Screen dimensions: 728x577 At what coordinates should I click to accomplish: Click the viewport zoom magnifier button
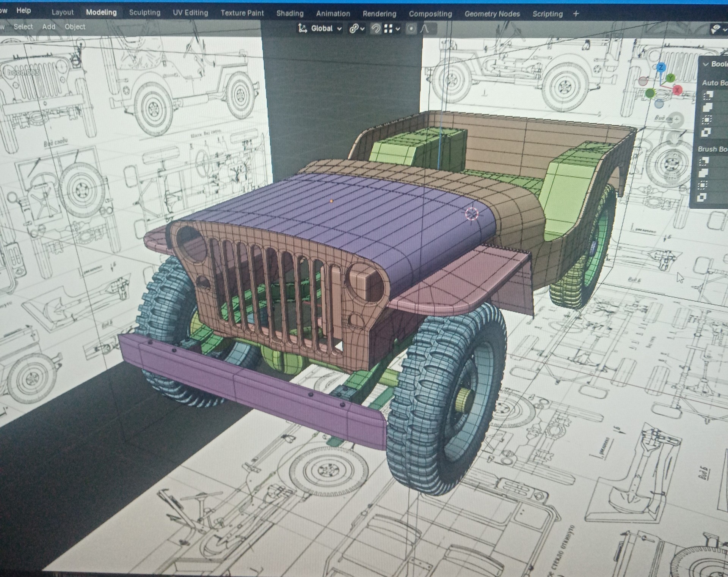[x=675, y=120]
